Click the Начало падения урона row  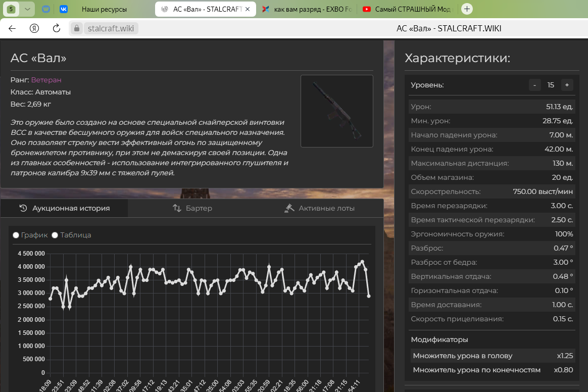492,135
